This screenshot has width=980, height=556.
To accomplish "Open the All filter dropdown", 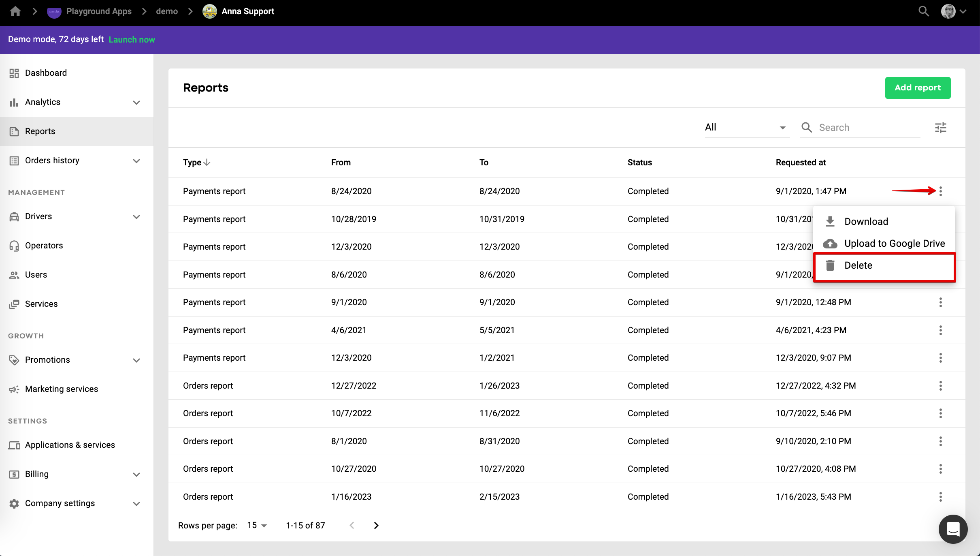I will (746, 128).
